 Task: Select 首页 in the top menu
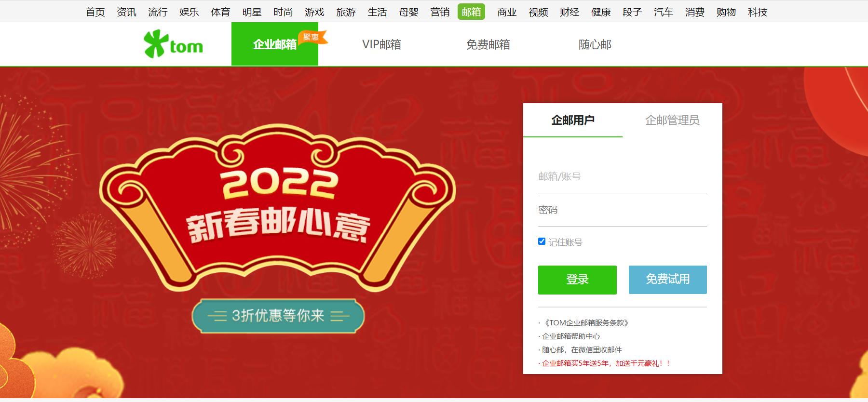click(95, 12)
